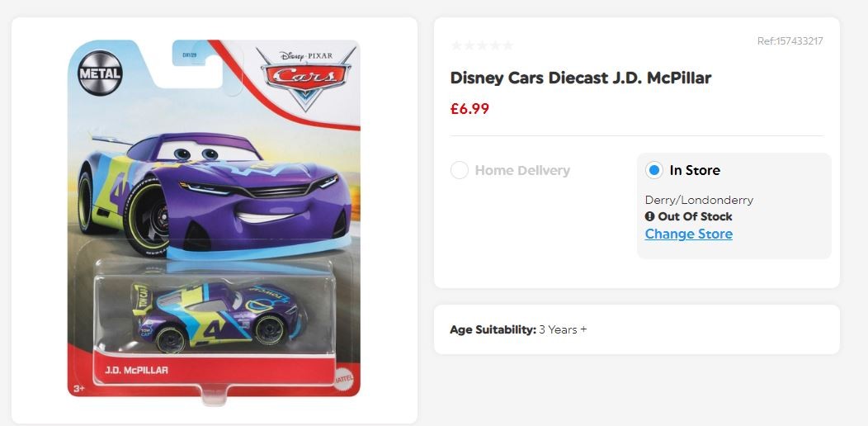
Task: Open the Change Store link
Action: [689, 234]
